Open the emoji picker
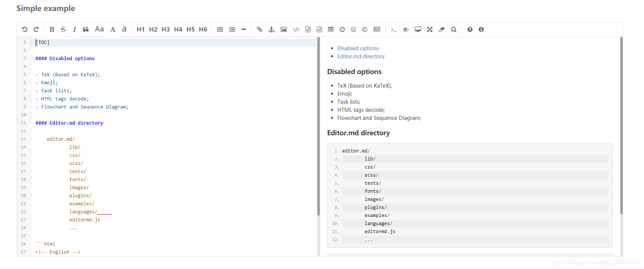The width and height of the screenshot is (644, 269). pyautogui.click(x=353, y=29)
